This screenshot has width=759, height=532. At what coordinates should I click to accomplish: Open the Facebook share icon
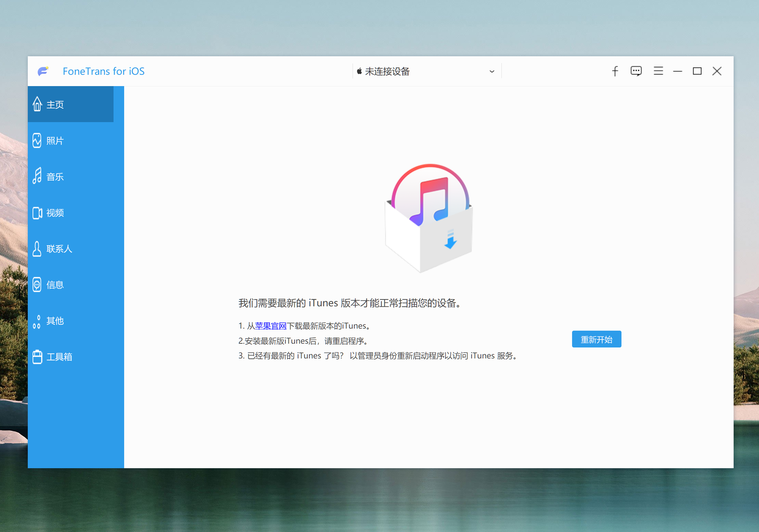[x=615, y=71]
